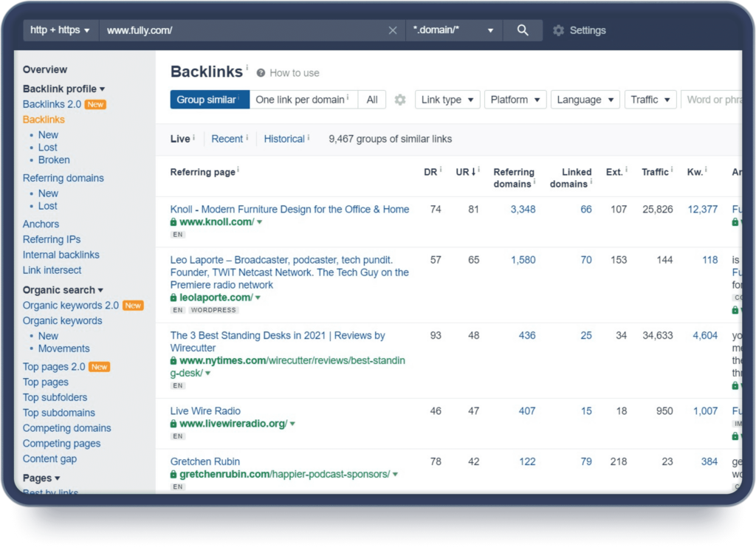Image resolution: width=756 pixels, height=550 pixels.
Task: Expand gretchenrubin.com URL dropdown arrow
Action: [x=396, y=474]
